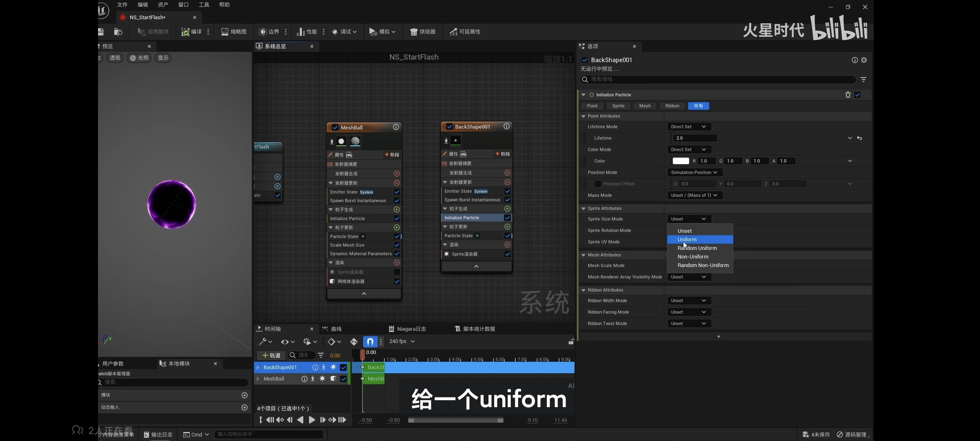The image size is (980, 441).
Task: Delete the Initialize Particle module with the trash icon
Action: (848, 95)
